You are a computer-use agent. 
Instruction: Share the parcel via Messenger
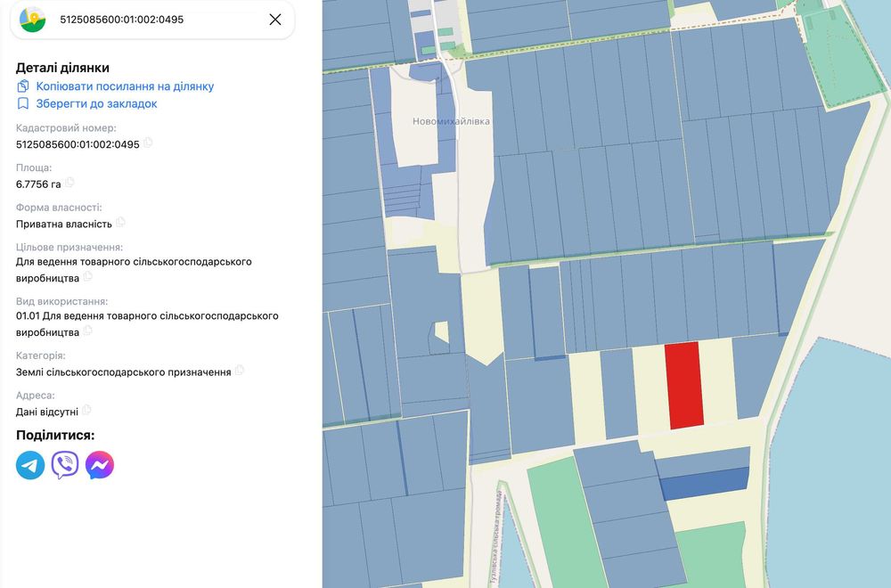tap(100, 465)
